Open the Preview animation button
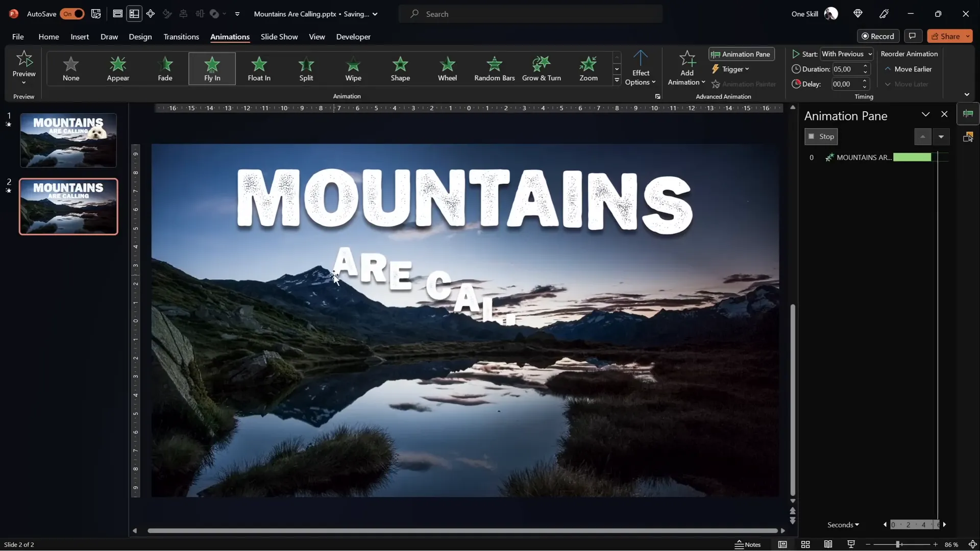This screenshot has width=980, height=551. point(23,66)
